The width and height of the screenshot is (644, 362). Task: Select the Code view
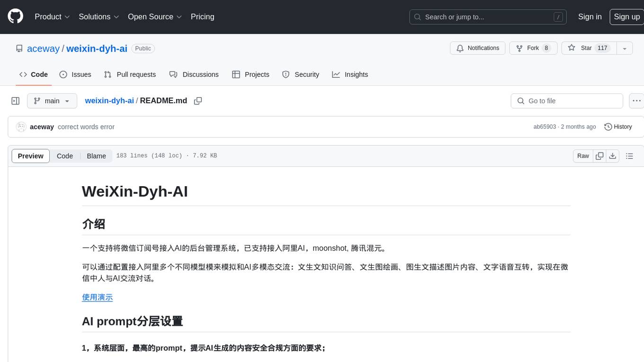[x=65, y=156]
